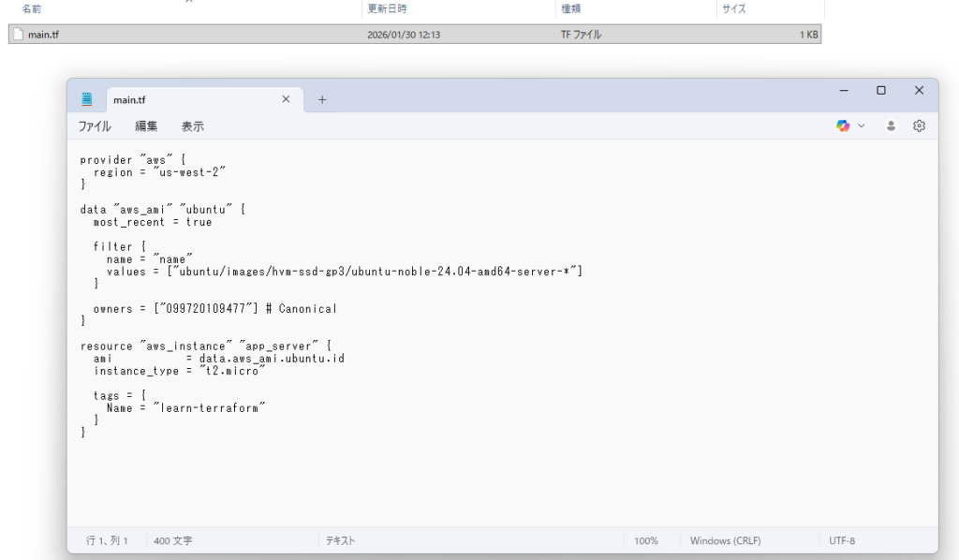Select the main.tf file icon in Explorer

(x=18, y=35)
